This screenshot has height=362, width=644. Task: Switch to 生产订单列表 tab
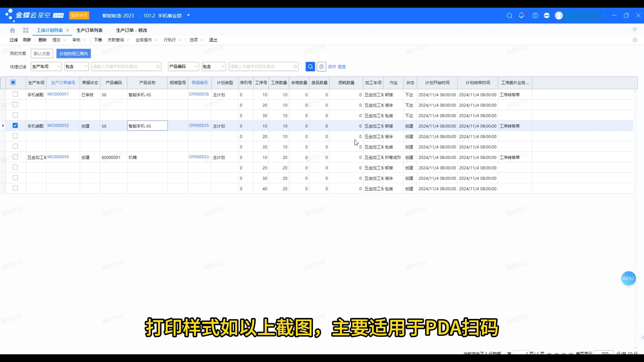click(90, 30)
